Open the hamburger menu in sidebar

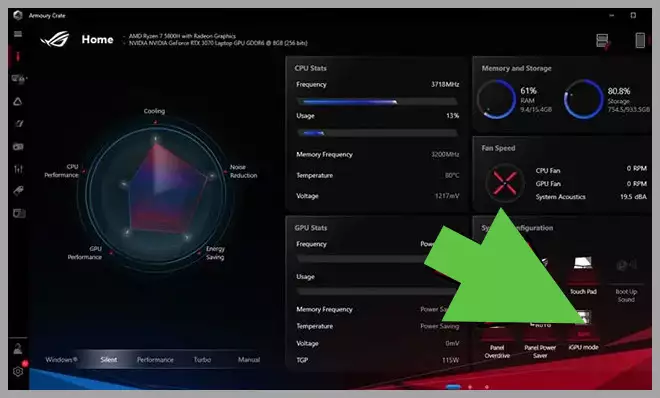click(x=18, y=34)
